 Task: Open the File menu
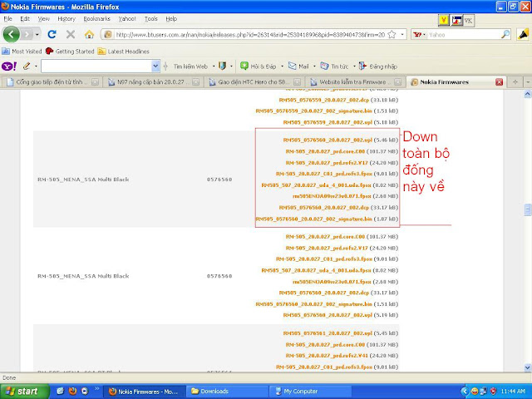click(x=7, y=19)
